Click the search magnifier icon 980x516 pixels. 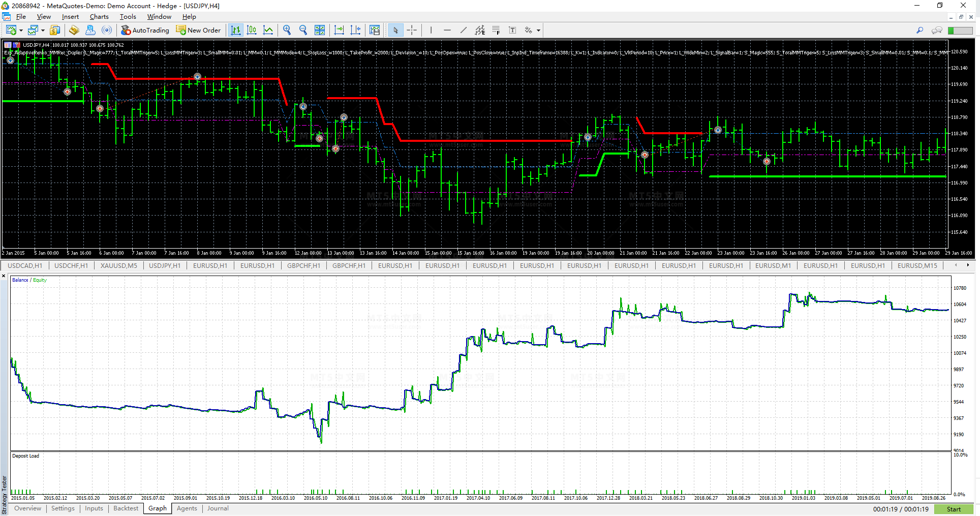[x=920, y=31]
